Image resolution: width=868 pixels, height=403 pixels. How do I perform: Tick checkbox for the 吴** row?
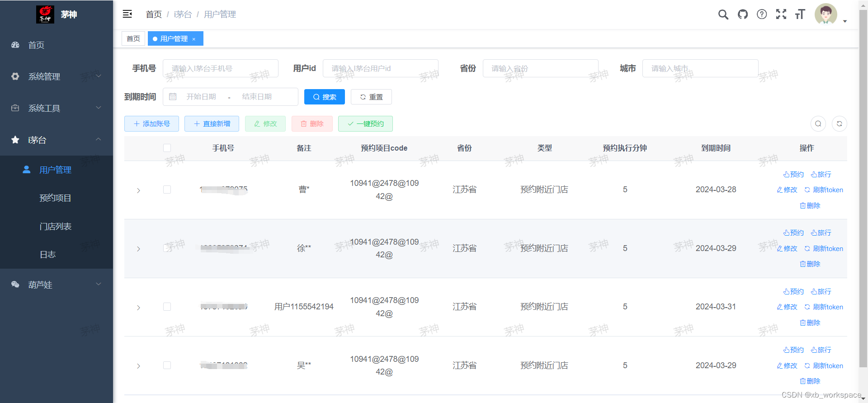[167, 365]
